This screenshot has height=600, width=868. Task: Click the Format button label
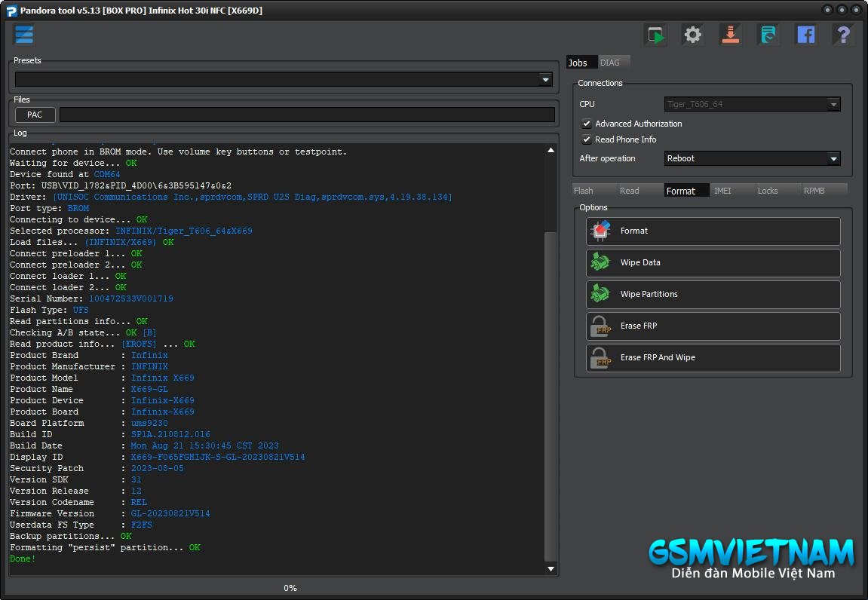(633, 231)
